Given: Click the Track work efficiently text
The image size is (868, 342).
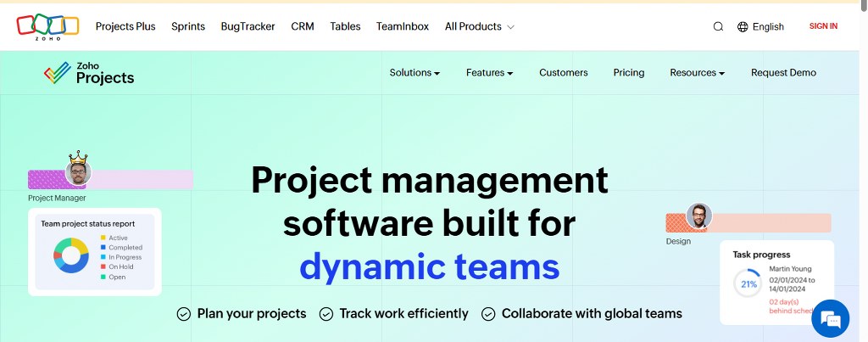Looking at the screenshot, I should click(x=404, y=314).
